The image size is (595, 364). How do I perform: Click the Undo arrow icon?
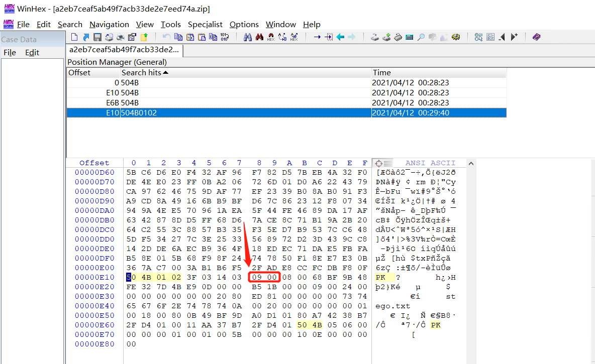pyautogui.click(x=166, y=37)
